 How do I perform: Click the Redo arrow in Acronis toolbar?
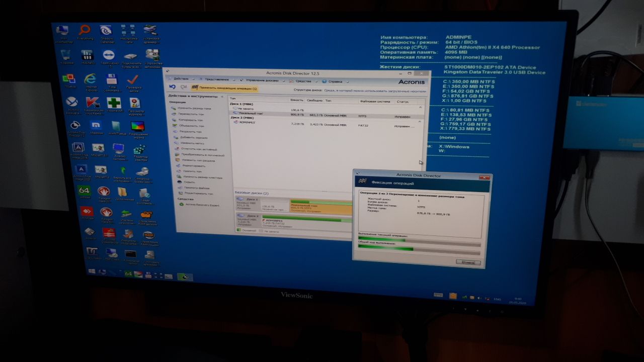183,87
